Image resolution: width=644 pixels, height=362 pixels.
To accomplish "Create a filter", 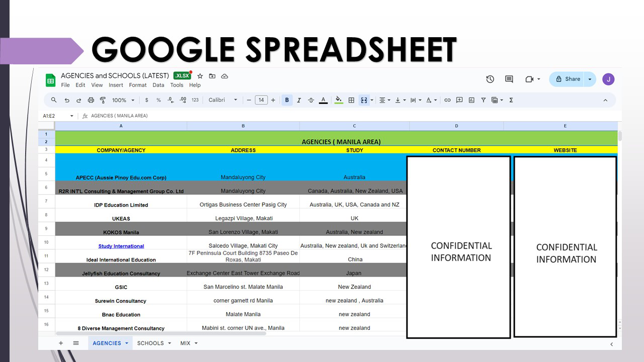I will 484,100.
